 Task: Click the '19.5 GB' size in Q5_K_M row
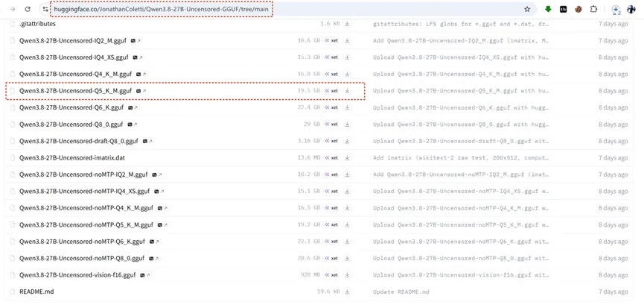click(x=309, y=91)
